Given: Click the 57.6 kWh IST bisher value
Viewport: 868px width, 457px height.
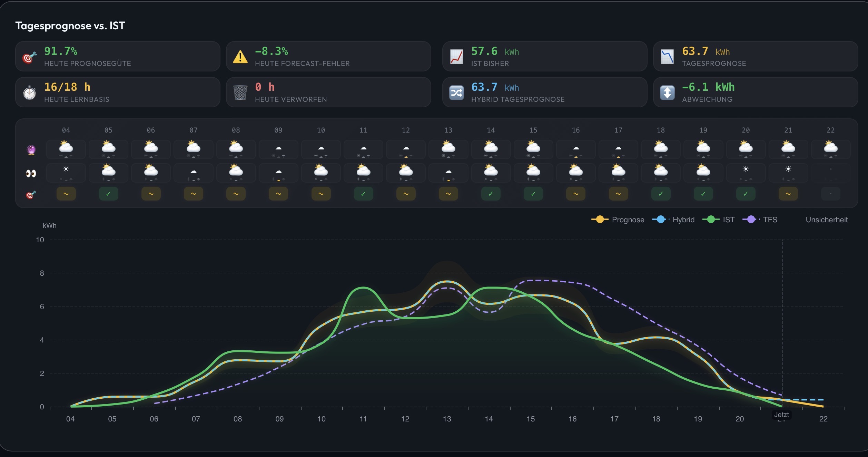Looking at the screenshot, I should [495, 51].
